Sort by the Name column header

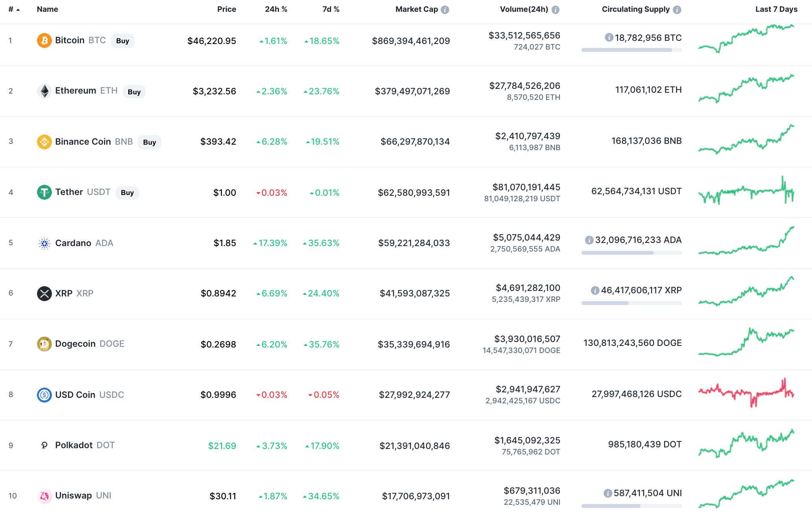pos(47,9)
